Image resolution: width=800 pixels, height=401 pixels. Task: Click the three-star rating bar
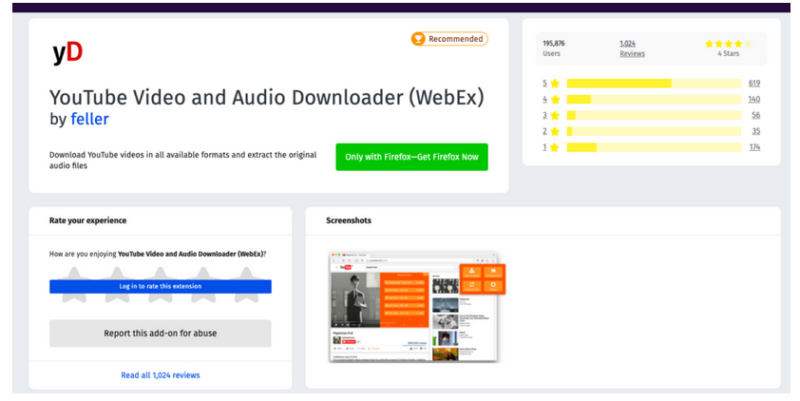tap(654, 115)
